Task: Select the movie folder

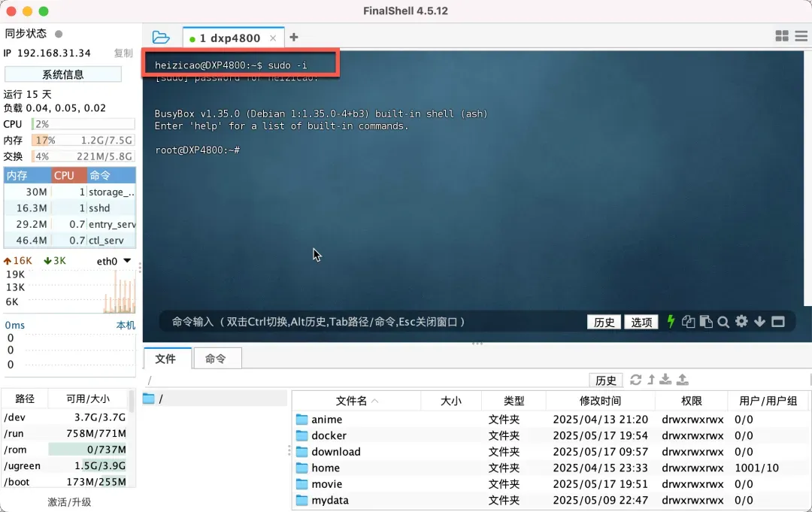Action: coord(550,484)
